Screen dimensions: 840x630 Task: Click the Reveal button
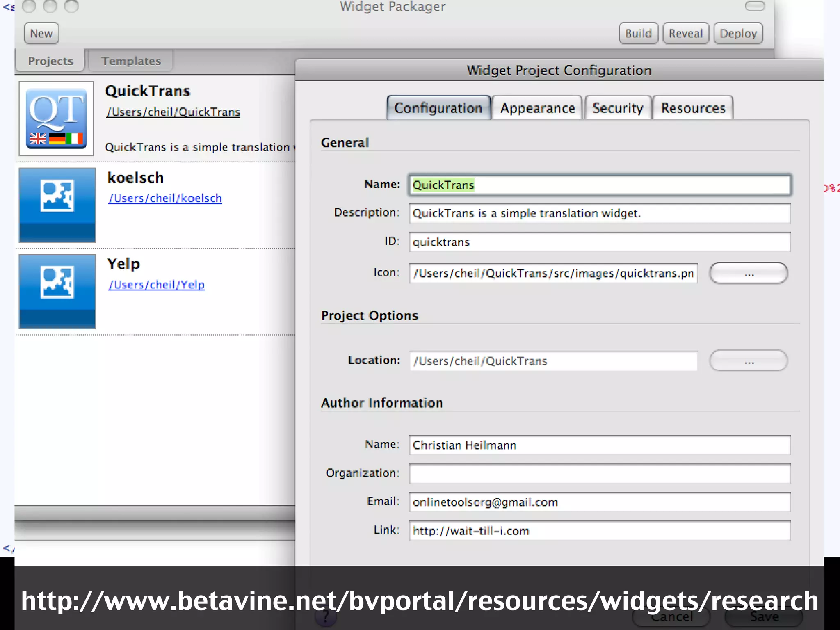coord(685,33)
